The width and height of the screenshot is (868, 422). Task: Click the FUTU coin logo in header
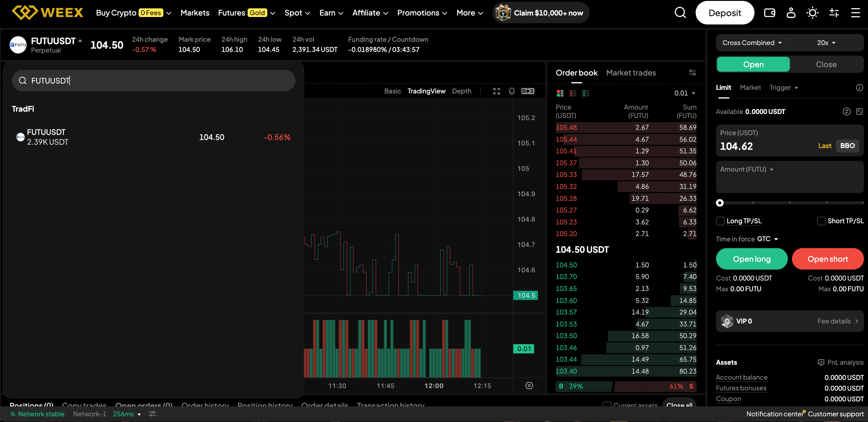[x=18, y=45]
